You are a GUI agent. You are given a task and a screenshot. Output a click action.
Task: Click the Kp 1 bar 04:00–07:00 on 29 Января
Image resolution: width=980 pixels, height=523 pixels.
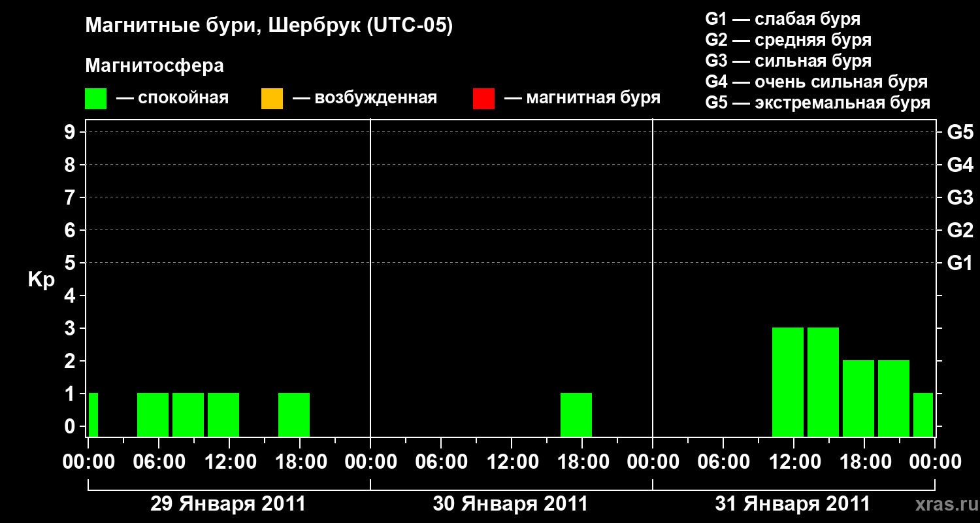pos(153,414)
